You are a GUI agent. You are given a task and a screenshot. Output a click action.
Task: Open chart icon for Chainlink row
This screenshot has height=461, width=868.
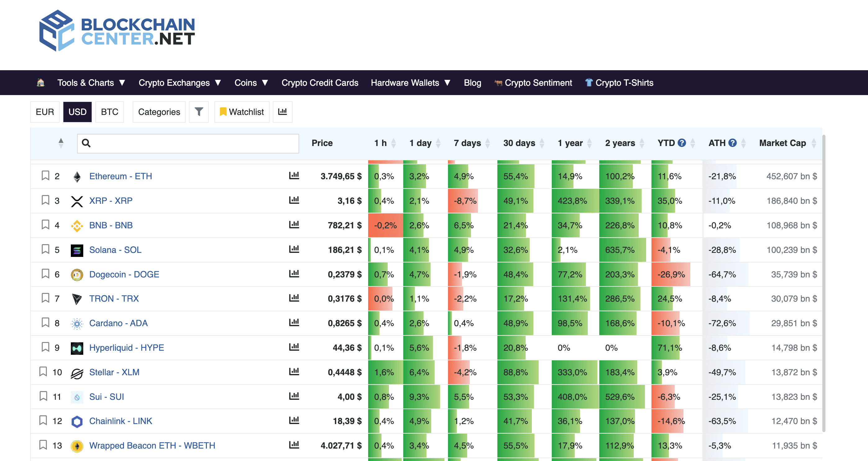coord(294,420)
